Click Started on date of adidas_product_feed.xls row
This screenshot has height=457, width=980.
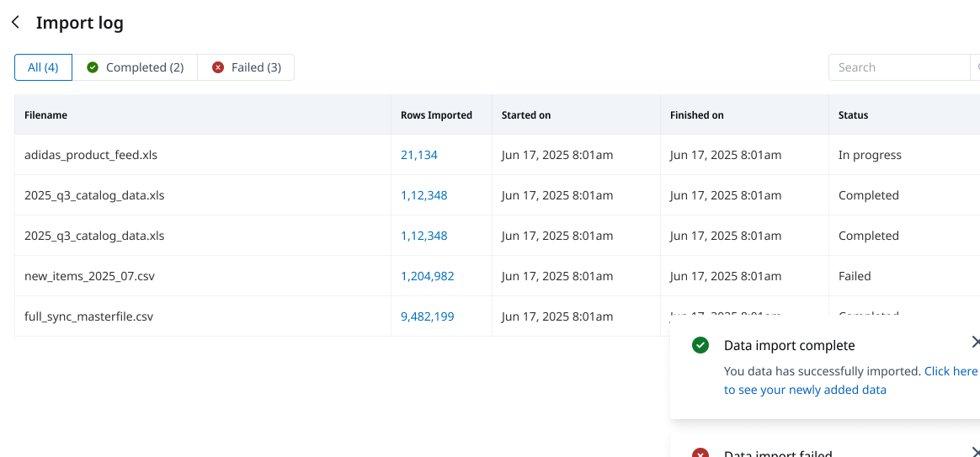coord(557,155)
